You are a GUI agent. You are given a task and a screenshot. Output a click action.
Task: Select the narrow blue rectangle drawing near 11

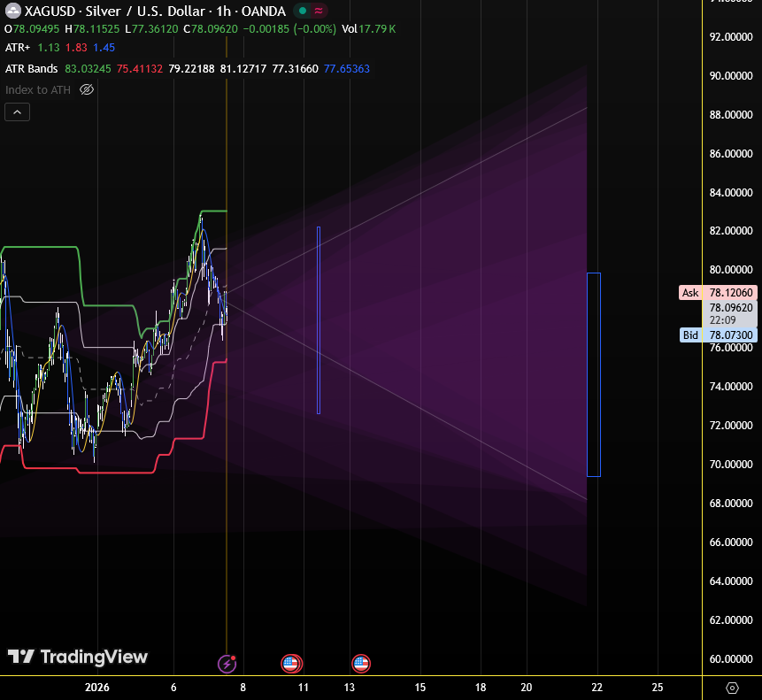coord(319,320)
